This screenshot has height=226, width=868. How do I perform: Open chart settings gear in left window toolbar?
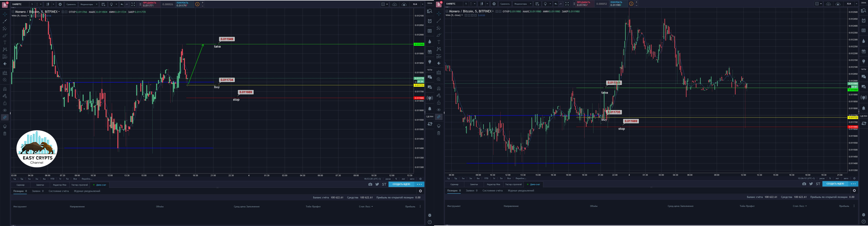coord(60,4)
